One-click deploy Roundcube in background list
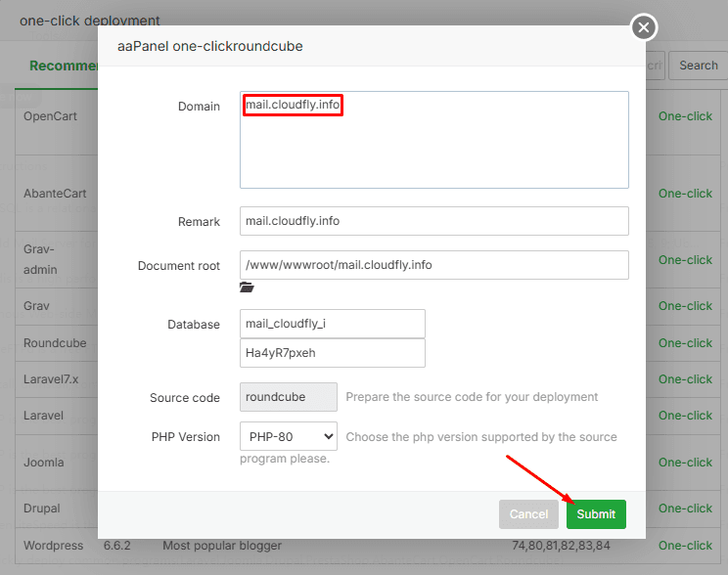The width and height of the screenshot is (728, 575). click(x=685, y=343)
